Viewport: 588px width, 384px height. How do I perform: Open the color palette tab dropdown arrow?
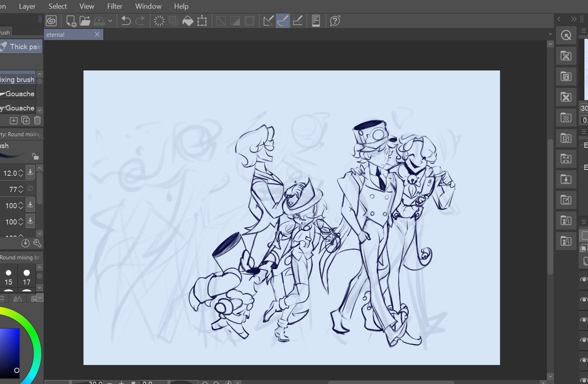[x=40, y=298]
